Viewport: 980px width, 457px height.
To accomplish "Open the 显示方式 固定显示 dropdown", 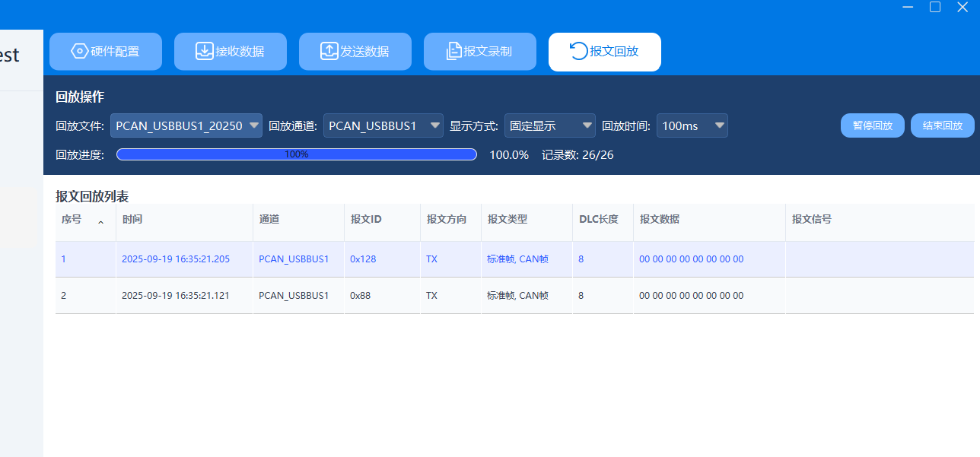I will click(x=549, y=126).
